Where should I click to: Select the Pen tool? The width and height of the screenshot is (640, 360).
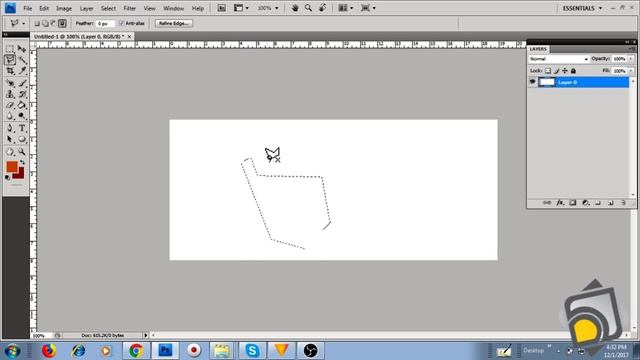10,128
